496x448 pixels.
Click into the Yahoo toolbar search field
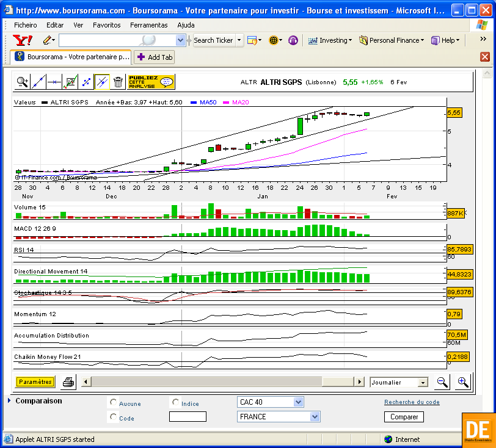(117, 40)
